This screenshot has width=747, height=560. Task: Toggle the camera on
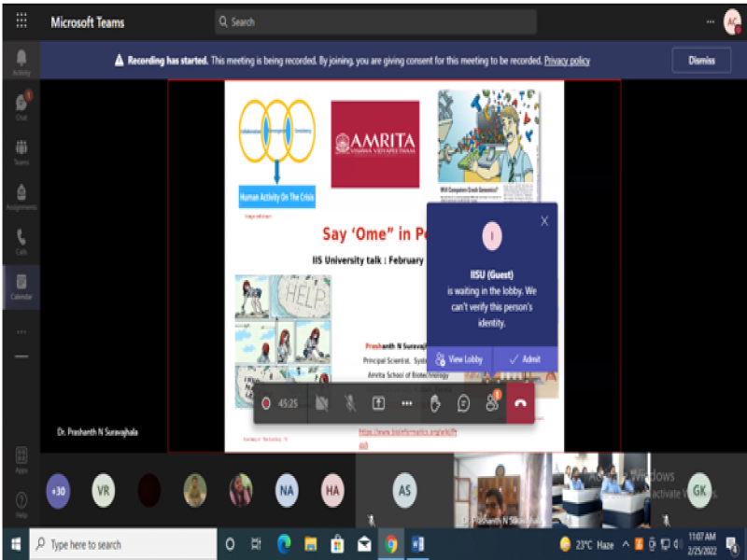322,403
